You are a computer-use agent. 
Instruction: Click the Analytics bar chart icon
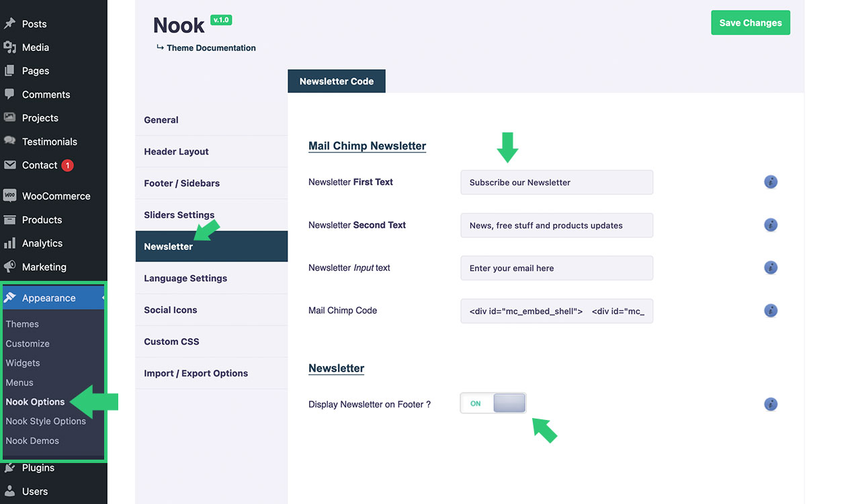(9, 243)
